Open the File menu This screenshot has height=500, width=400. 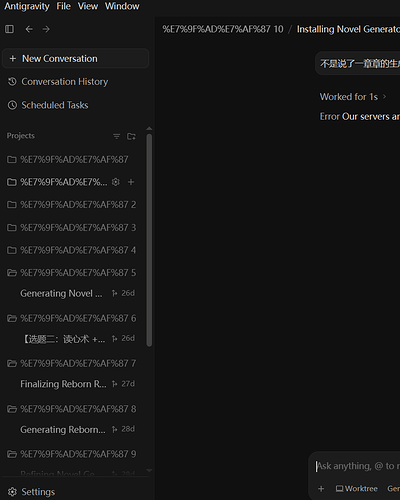pyautogui.click(x=63, y=6)
